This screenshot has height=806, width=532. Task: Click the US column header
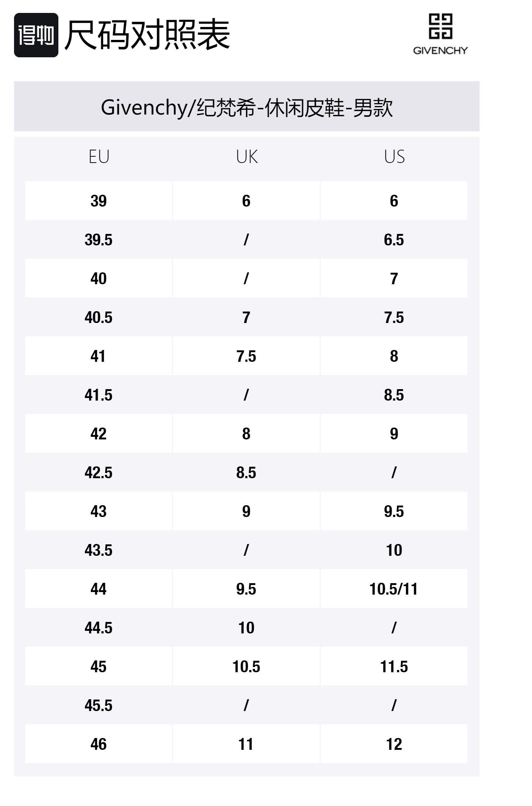click(x=394, y=157)
